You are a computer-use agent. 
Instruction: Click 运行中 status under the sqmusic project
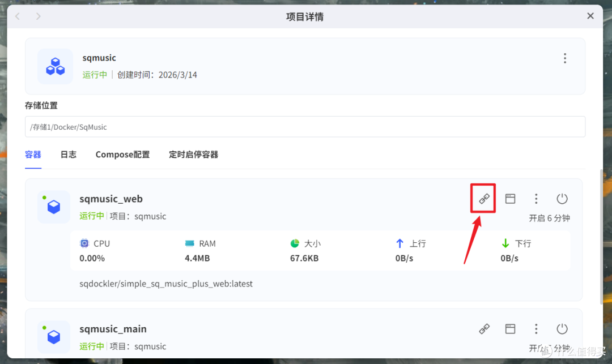[95, 75]
